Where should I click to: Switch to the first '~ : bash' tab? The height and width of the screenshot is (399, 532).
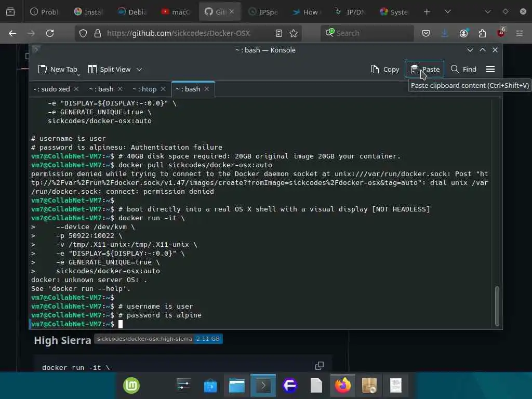[101, 89]
